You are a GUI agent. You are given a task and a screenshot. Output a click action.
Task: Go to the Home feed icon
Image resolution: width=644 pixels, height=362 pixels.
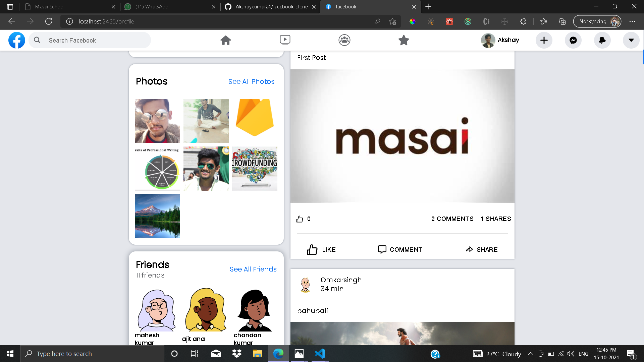pyautogui.click(x=226, y=40)
